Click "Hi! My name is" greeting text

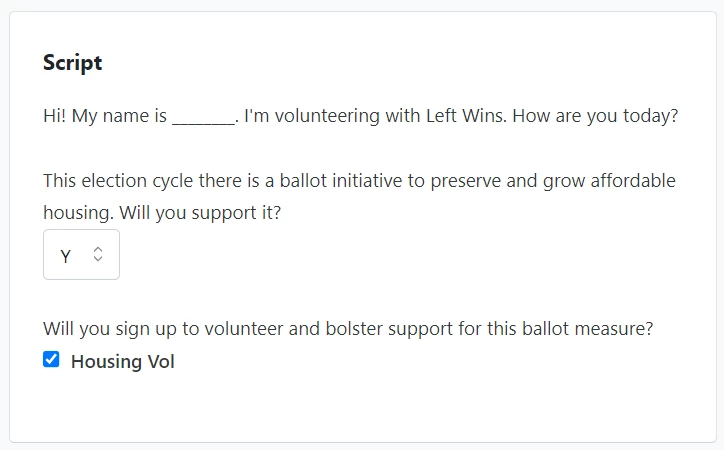(x=105, y=116)
